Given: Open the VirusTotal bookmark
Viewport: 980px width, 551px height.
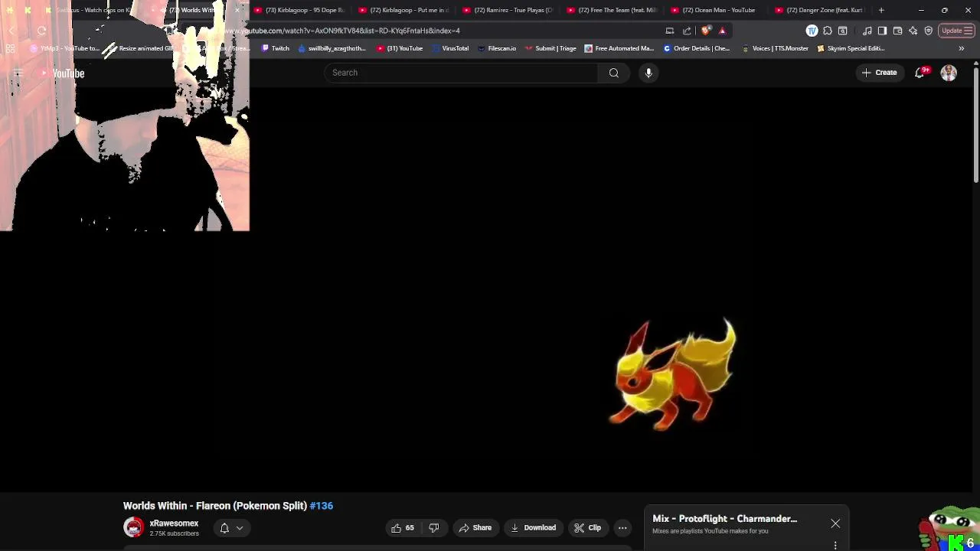Looking at the screenshot, I should click(450, 48).
